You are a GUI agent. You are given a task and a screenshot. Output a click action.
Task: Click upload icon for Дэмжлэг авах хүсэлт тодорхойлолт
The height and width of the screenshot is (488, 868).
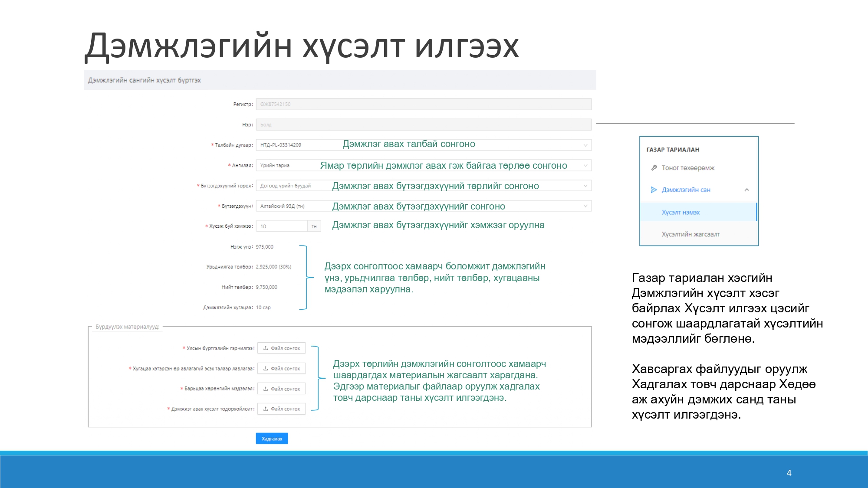tap(266, 409)
